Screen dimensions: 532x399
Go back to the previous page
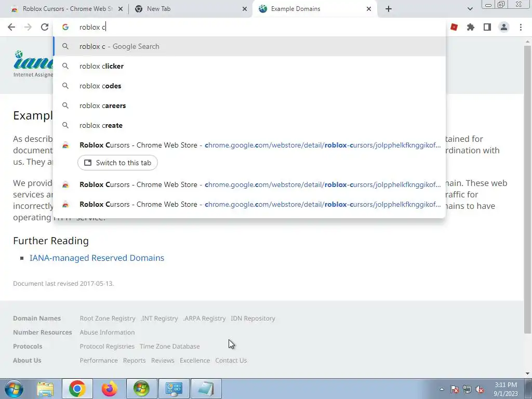point(11,27)
